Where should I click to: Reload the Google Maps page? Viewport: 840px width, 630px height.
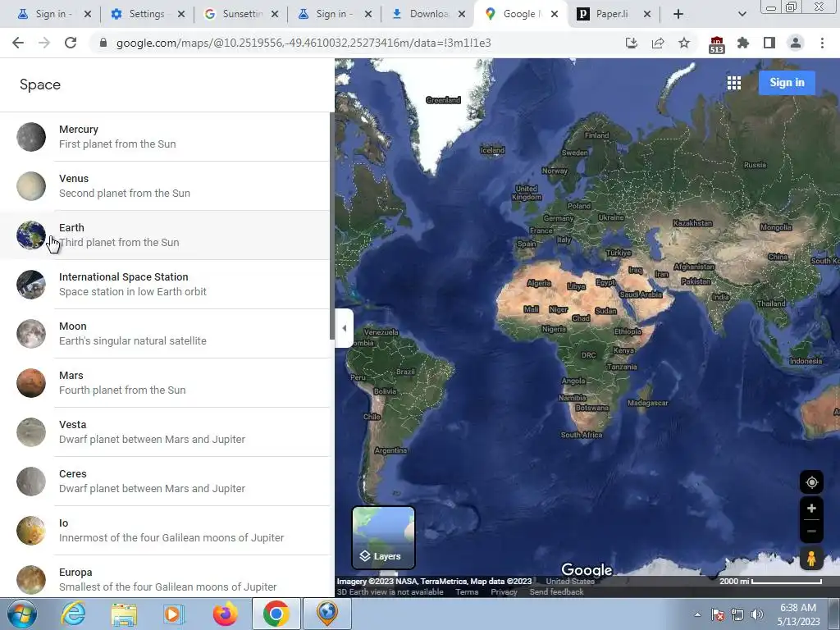(71, 43)
